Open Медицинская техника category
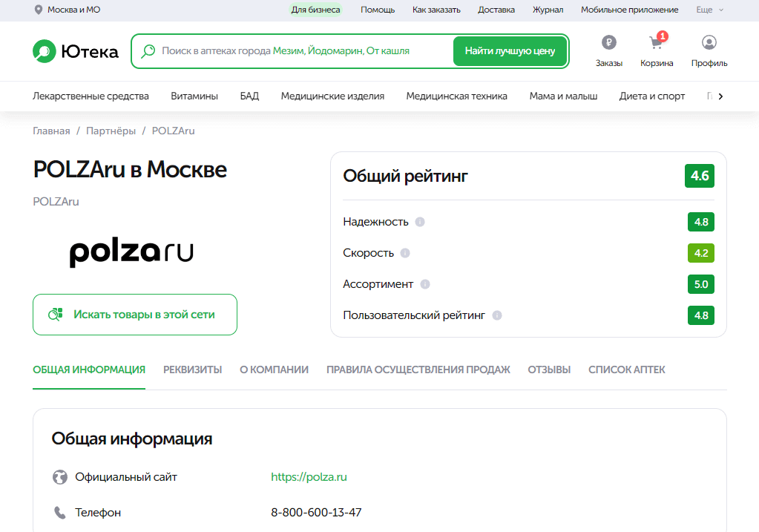 (x=456, y=96)
